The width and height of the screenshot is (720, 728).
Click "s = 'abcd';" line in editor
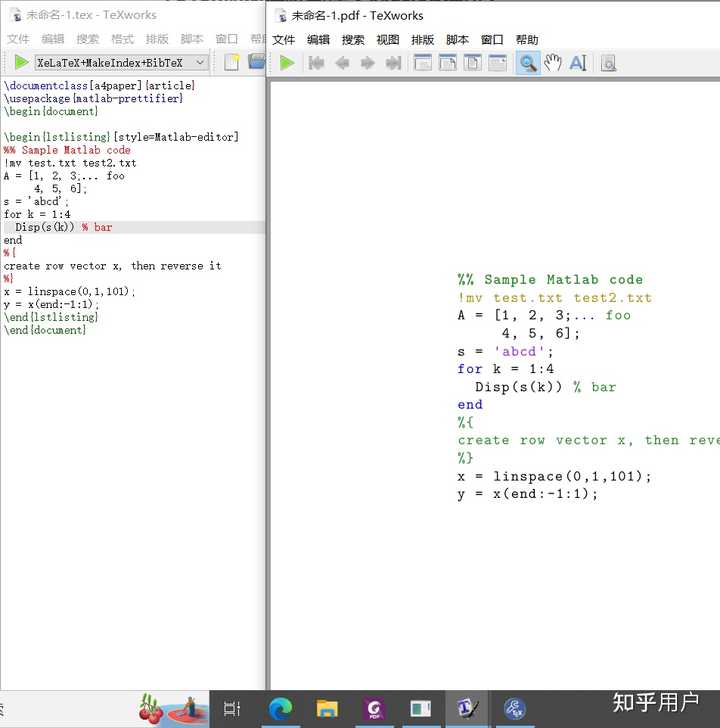[x=36, y=202]
